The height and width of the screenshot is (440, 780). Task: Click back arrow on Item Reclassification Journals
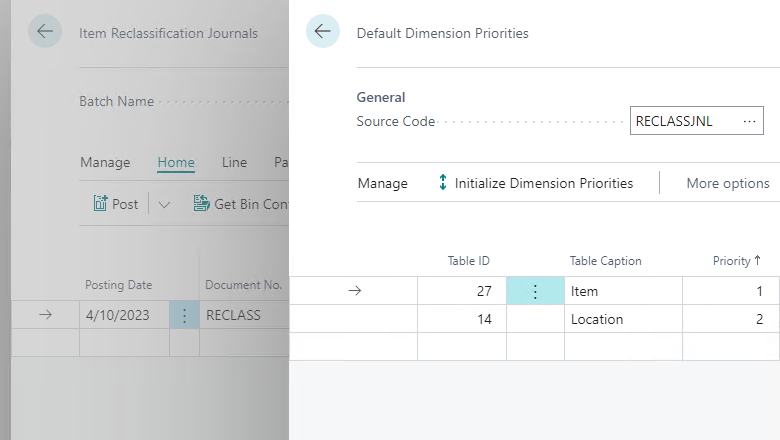(x=45, y=31)
